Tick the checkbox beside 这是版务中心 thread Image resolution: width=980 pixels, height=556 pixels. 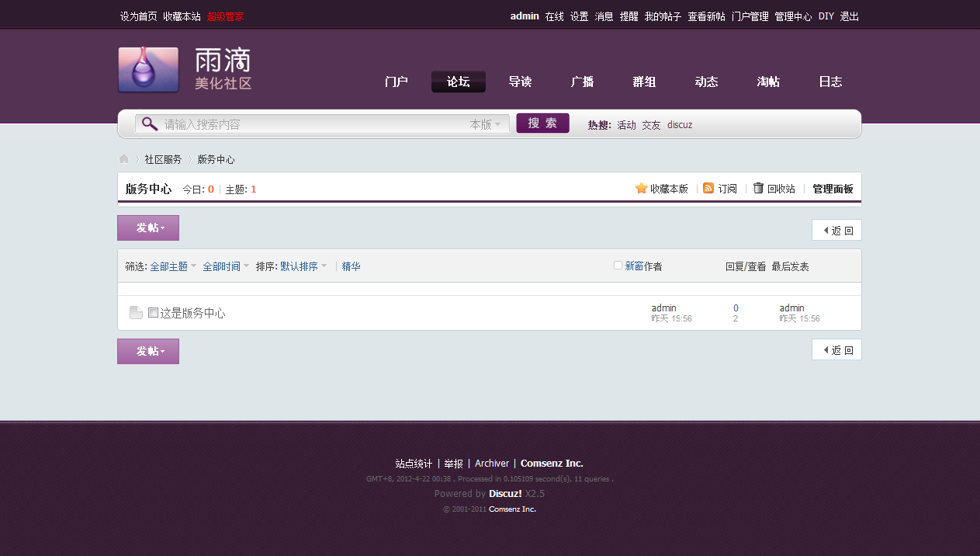[x=153, y=313]
